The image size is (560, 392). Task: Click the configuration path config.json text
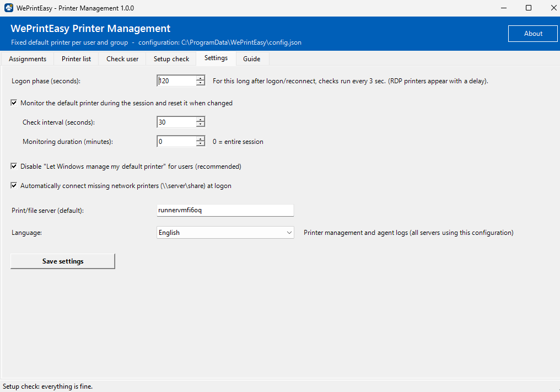[x=219, y=42]
